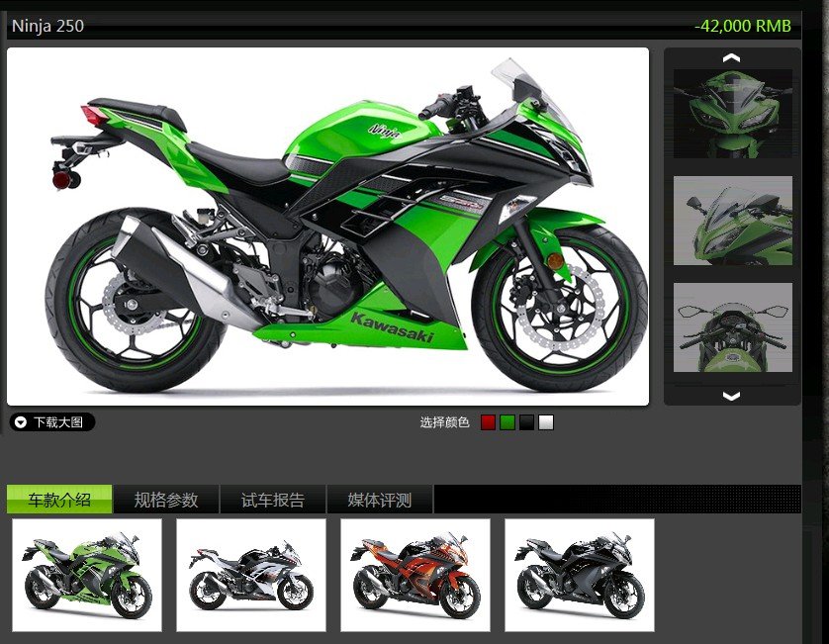Switch to the 媒体评测 tab
Viewport: 829px width, 644px height.
[380, 500]
